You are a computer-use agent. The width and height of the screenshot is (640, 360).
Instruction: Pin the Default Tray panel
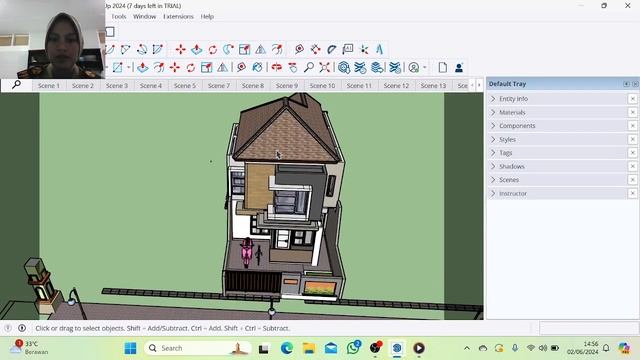tap(627, 84)
